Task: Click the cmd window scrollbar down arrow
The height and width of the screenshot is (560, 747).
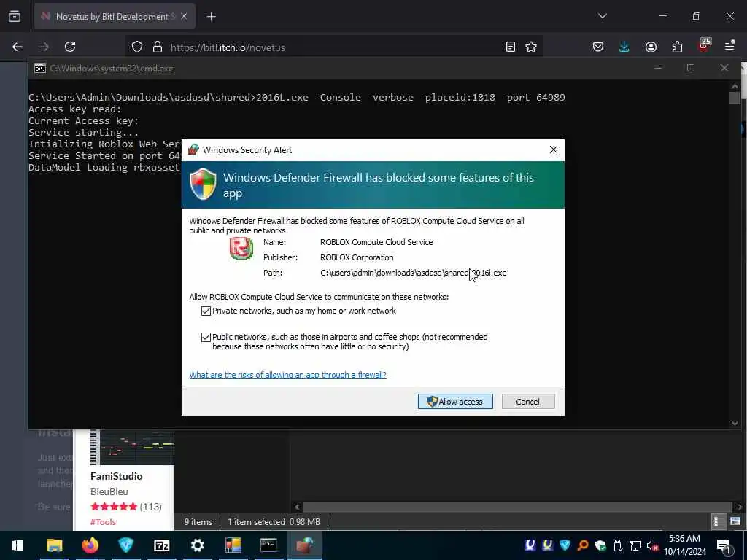Action: click(735, 423)
